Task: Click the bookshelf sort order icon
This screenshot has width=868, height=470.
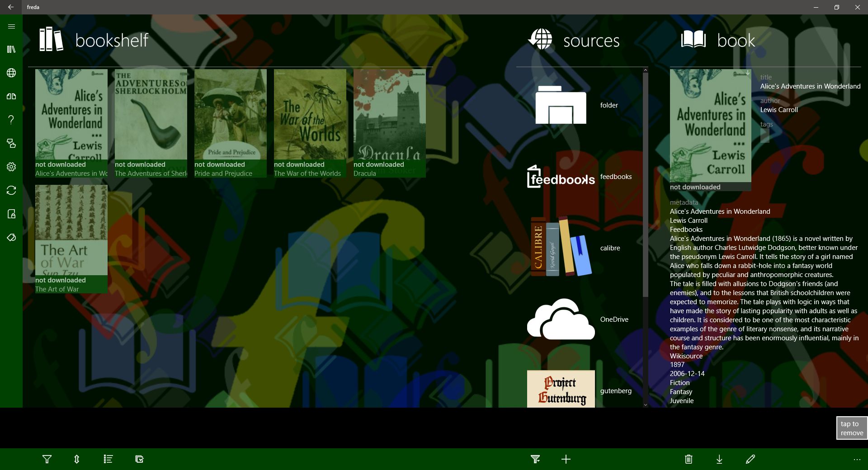Action: click(76, 459)
